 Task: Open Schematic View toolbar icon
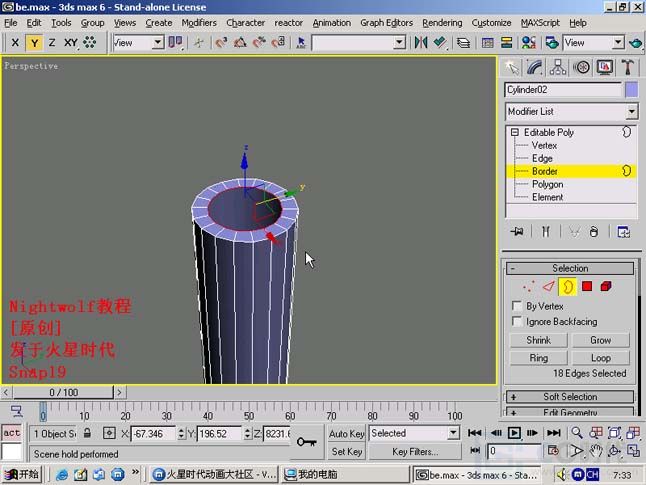(x=506, y=42)
